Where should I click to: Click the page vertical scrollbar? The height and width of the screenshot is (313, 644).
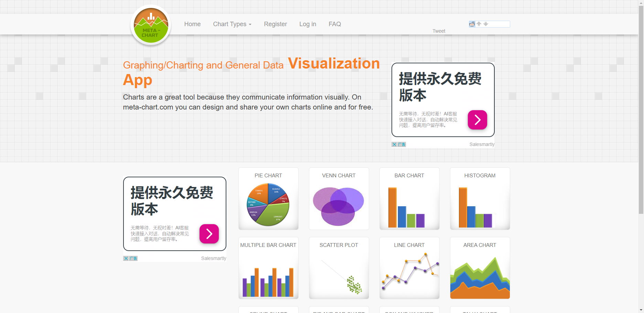tap(641, 110)
